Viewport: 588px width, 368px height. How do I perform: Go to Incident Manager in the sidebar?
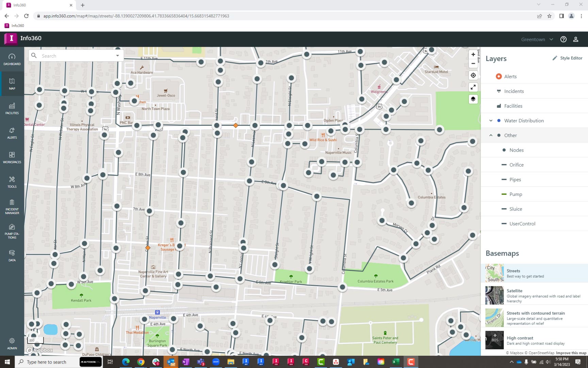pos(12,206)
